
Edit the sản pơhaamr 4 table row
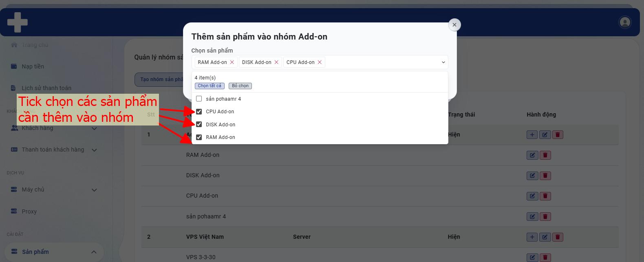tap(532, 216)
